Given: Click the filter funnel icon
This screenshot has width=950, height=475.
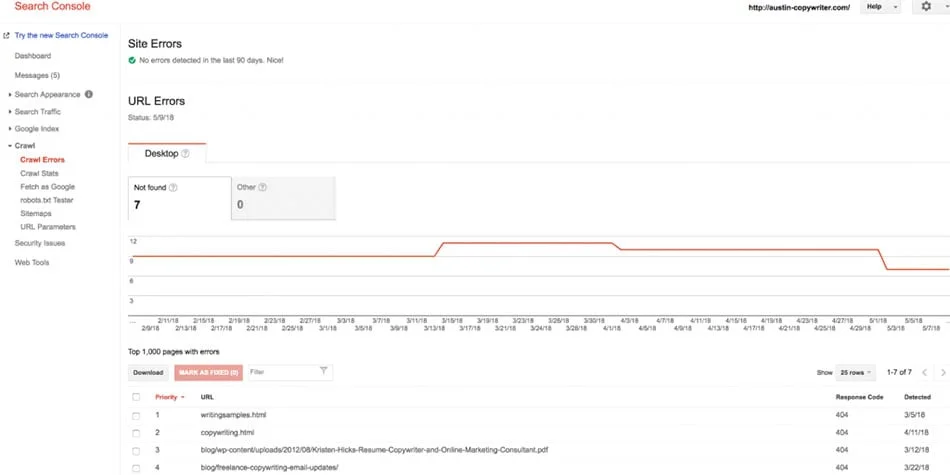Looking at the screenshot, I should pos(323,371).
